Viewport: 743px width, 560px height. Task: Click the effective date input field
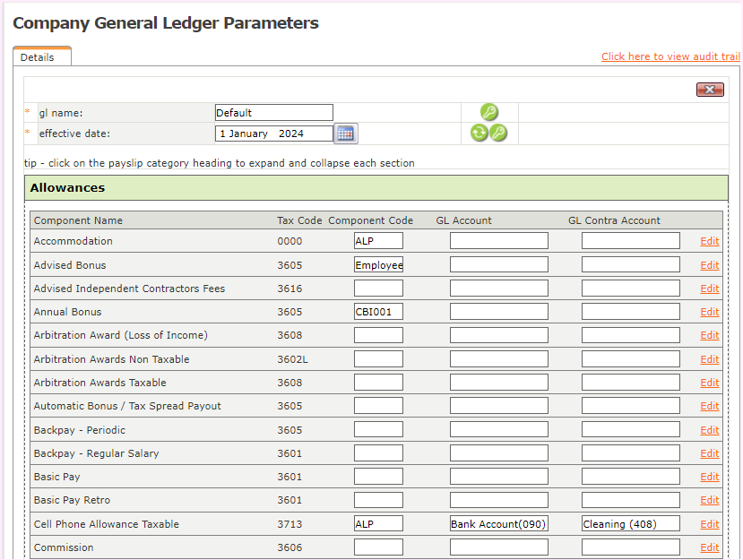273,134
